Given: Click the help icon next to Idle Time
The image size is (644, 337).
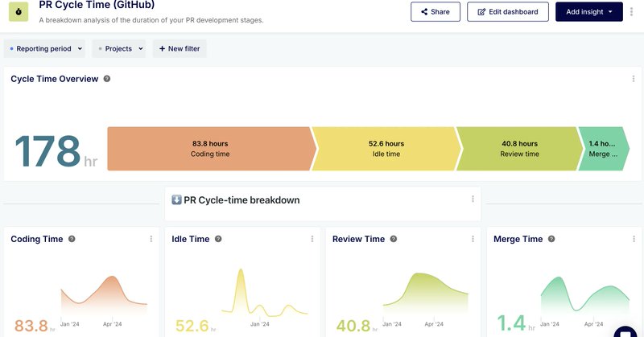Looking at the screenshot, I should tap(218, 239).
